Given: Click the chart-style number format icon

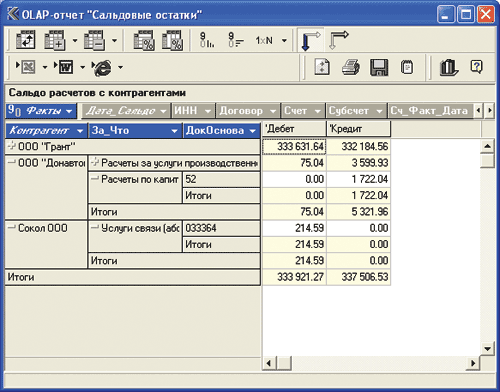Looking at the screenshot, I should pyautogui.click(x=207, y=40).
